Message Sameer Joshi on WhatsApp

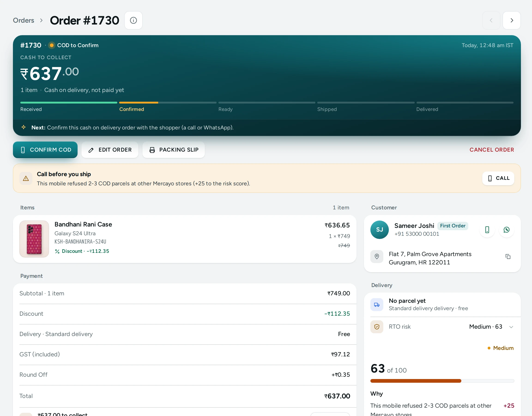pyautogui.click(x=506, y=230)
